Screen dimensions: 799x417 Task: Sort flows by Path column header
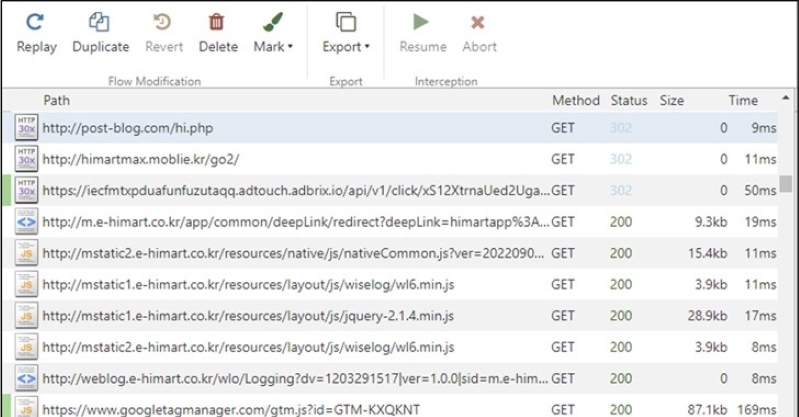click(57, 100)
